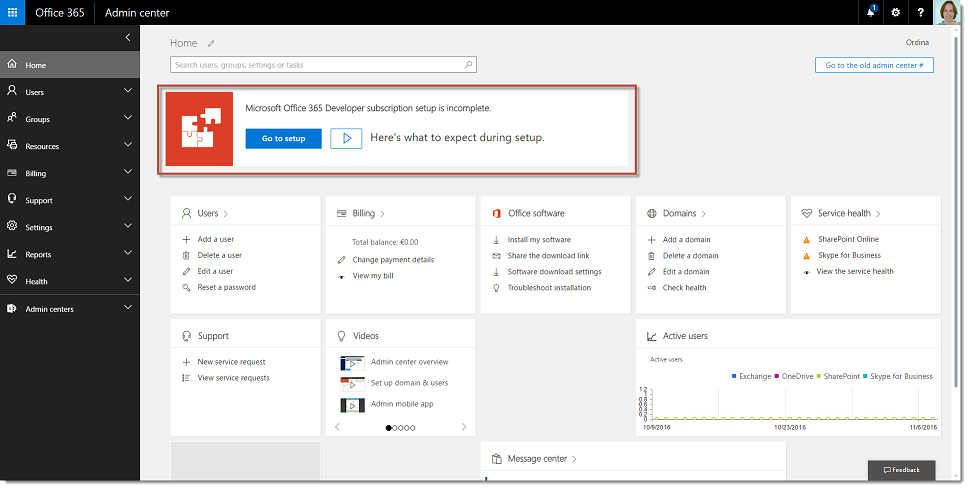Click SharePoint Online warning triangle icon
This screenshot has width=968, height=488.
[x=806, y=240]
